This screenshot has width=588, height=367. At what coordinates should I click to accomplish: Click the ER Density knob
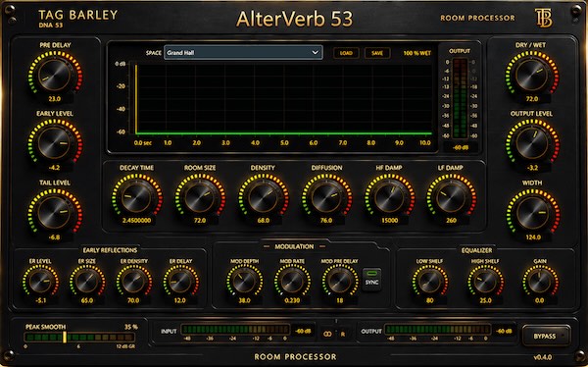[134, 282]
